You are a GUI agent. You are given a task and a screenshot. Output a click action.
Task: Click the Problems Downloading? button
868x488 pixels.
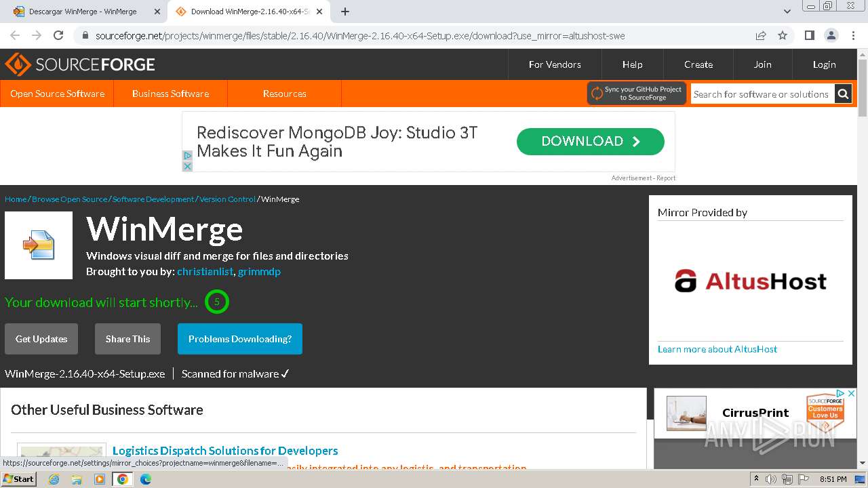tap(240, 339)
